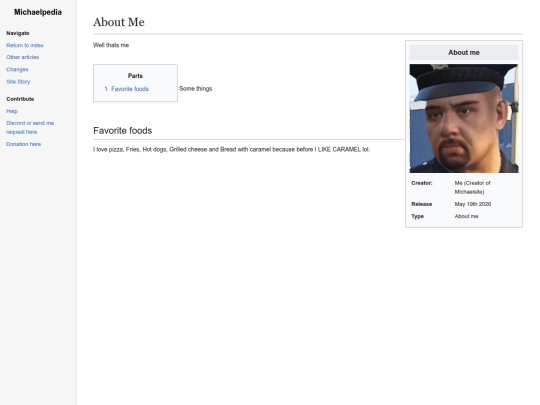Click the 'Creator:' label in infobox
This screenshot has width=540, height=405.
point(422,183)
